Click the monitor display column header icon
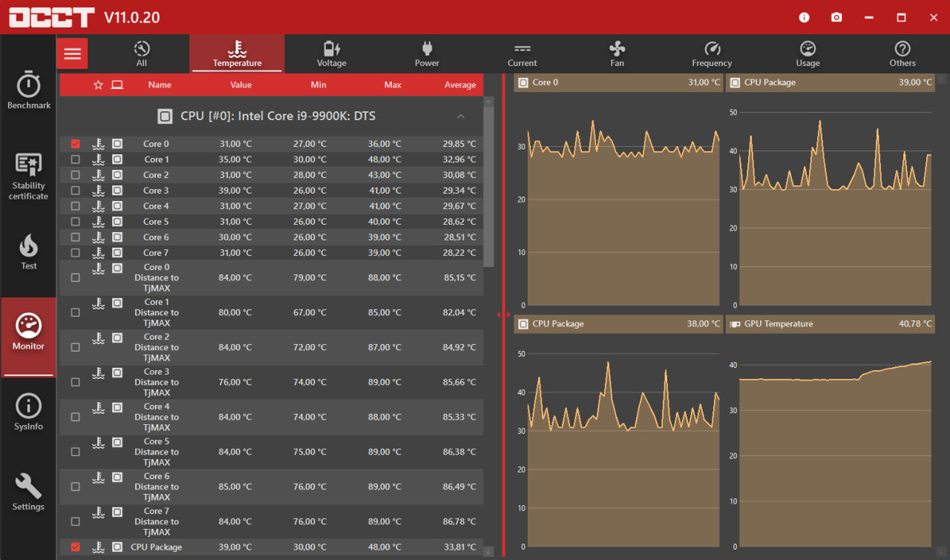 (x=117, y=85)
